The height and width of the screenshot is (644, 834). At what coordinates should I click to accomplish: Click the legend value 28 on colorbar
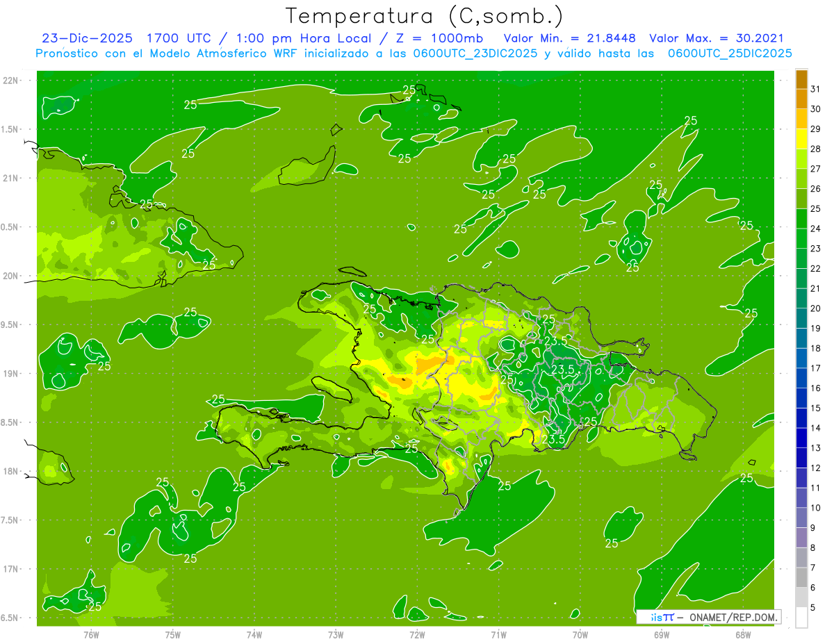point(815,149)
